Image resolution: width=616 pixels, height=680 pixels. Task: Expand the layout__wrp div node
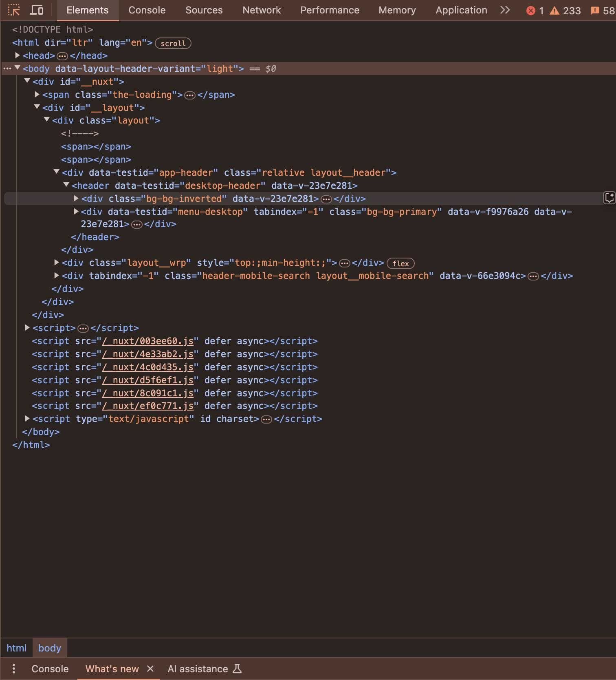pyautogui.click(x=57, y=262)
